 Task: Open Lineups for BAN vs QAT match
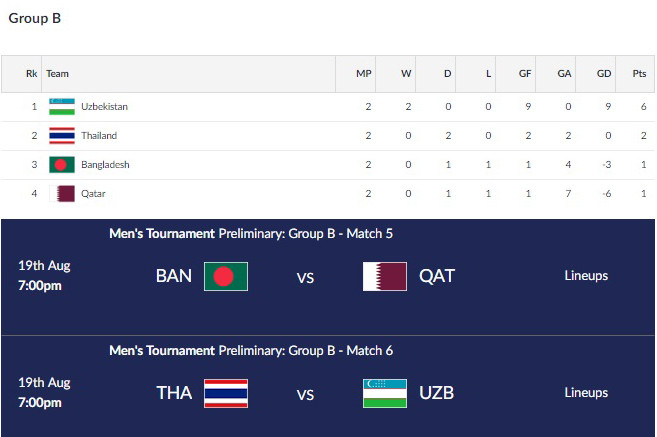[586, 276]
